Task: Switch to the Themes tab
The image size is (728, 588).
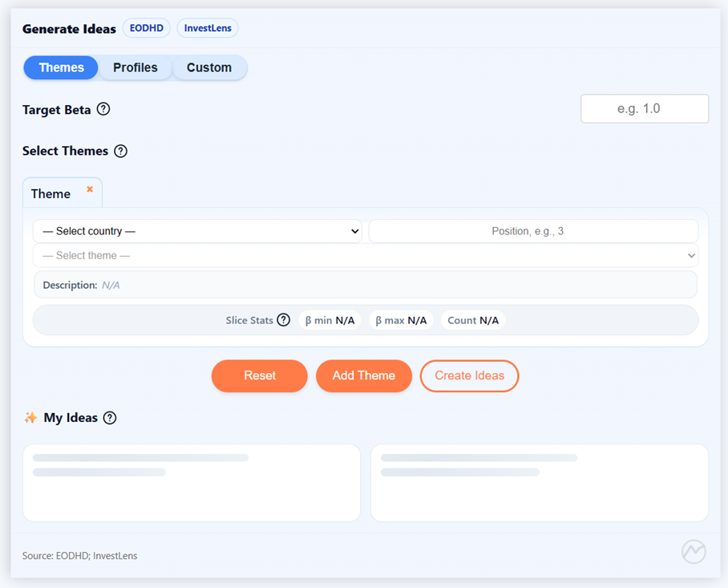Action: (x=61, y=67)
